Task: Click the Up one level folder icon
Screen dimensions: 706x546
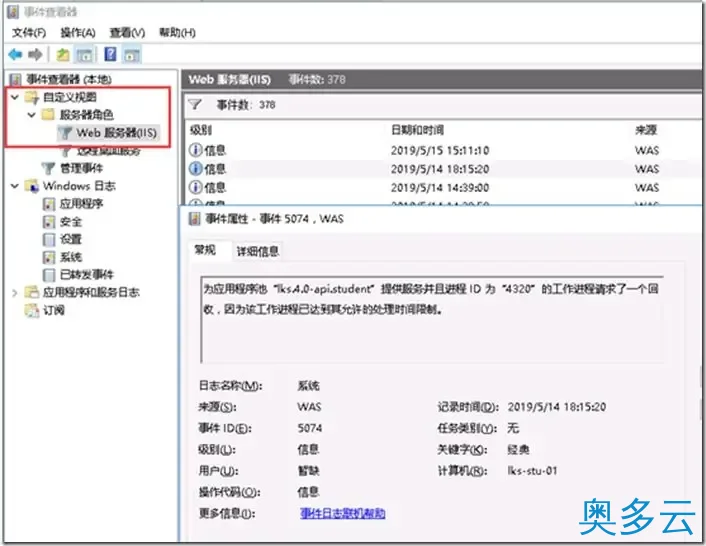Action: [x=63, y=55]
